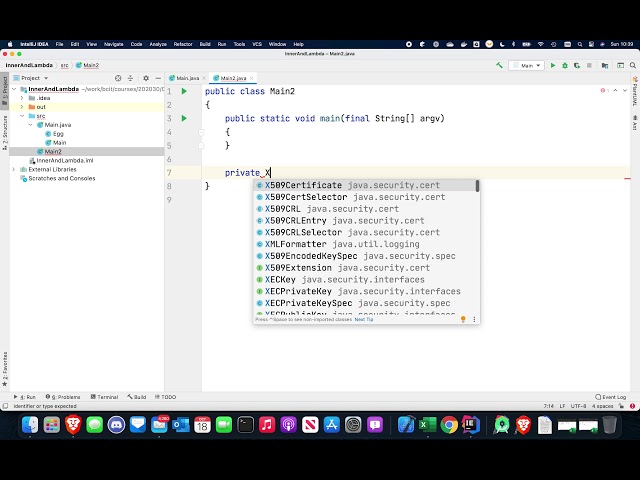Collapse the Main.java tree node
The height and width of the screenshot is (480, 640).
point(31,125)
